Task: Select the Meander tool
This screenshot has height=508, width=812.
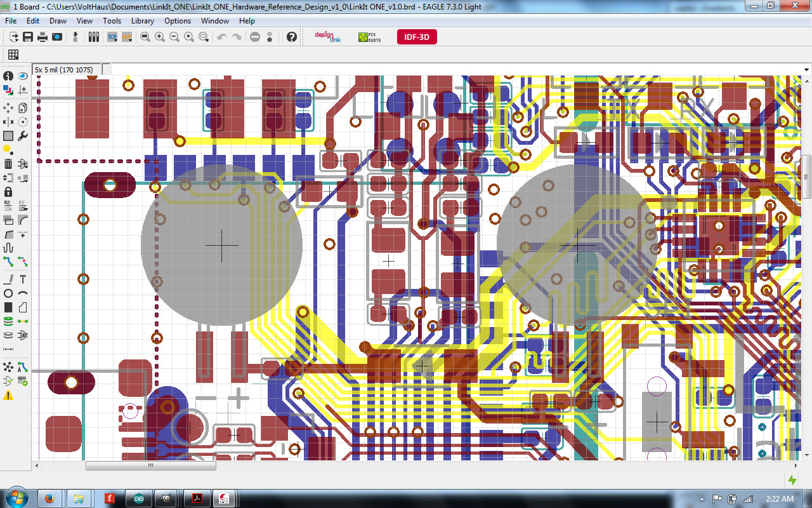Action: pos(8,248)
